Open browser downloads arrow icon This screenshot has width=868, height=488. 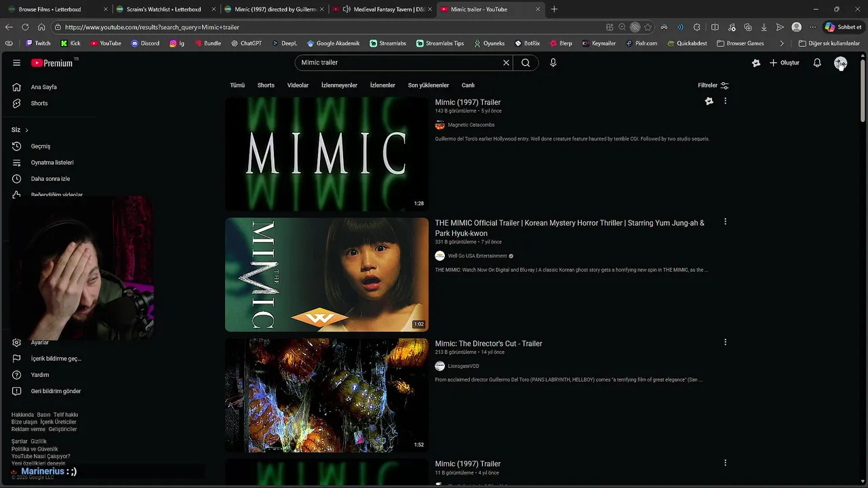pos(764,27)
